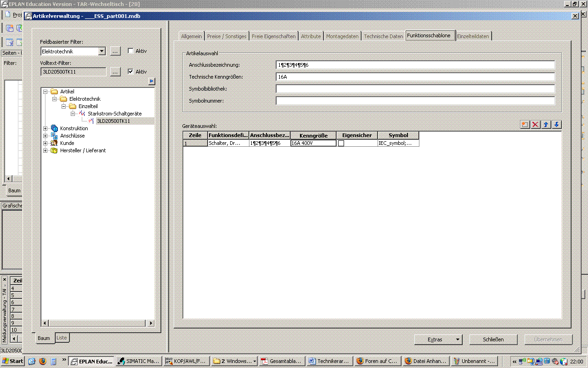Click Kenngröße column header
The width and height of the screenshot is (588, 368).
(313, 136)
